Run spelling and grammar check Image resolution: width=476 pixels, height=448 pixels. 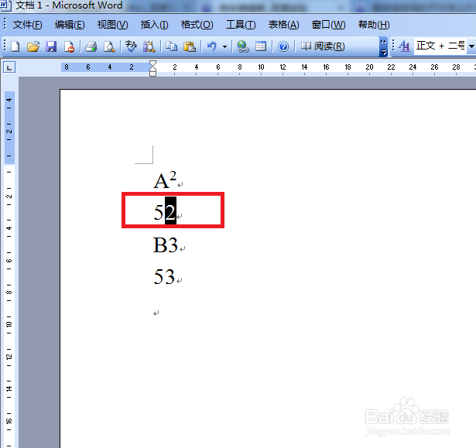pos(131,46)
